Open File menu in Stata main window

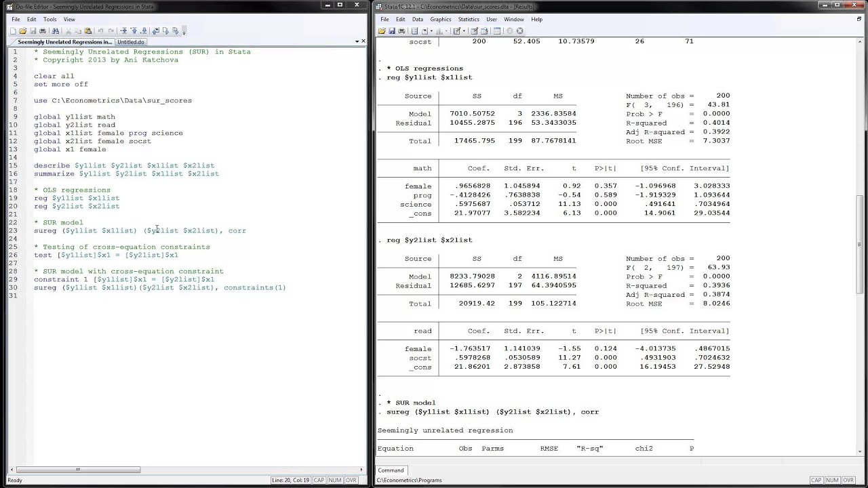pos(384,20)
